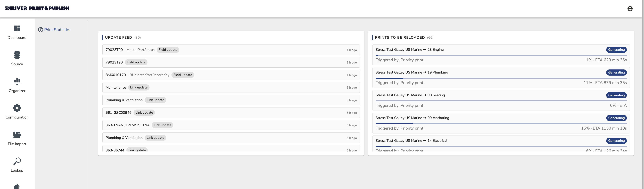The width and height of the screenshot is (644, 189).
Task: Click the 561-GSC00946 update row
Action: click(x=231, y=113)
